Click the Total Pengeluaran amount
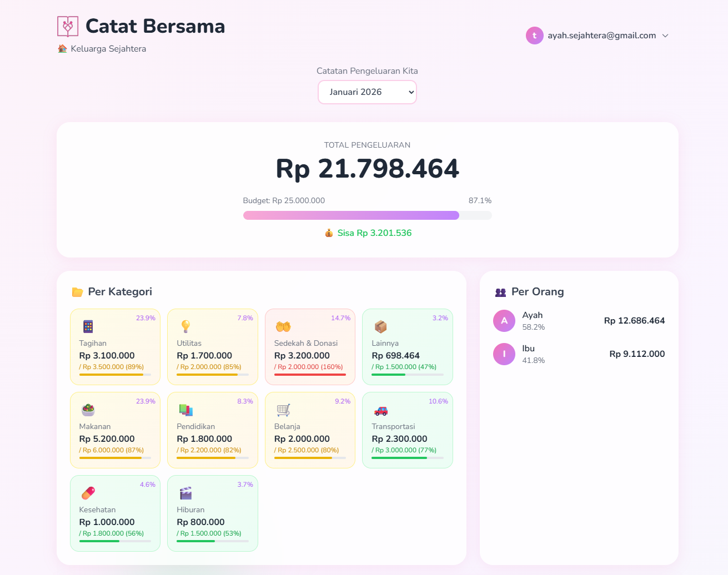The image size is (728, 575). 367,169
